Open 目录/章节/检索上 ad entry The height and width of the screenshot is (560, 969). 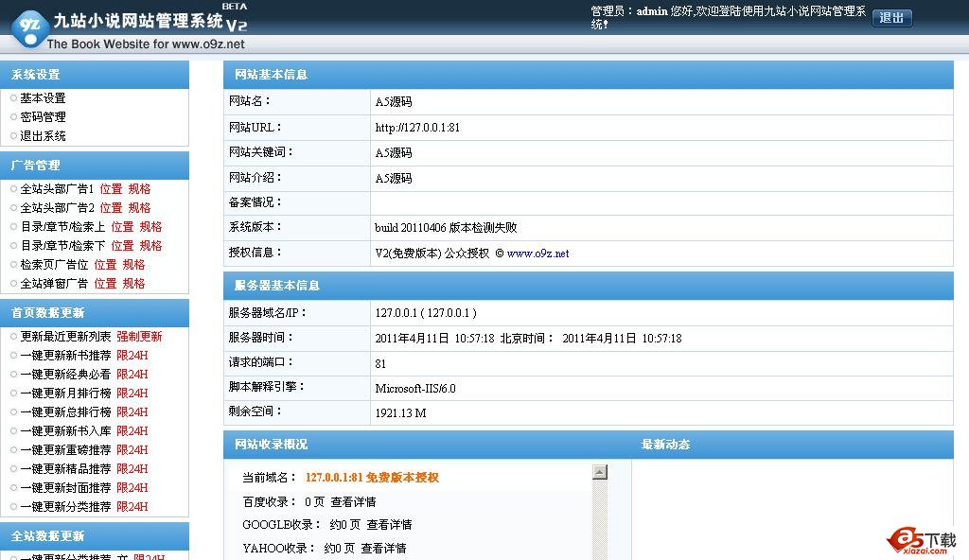(62, 227)
